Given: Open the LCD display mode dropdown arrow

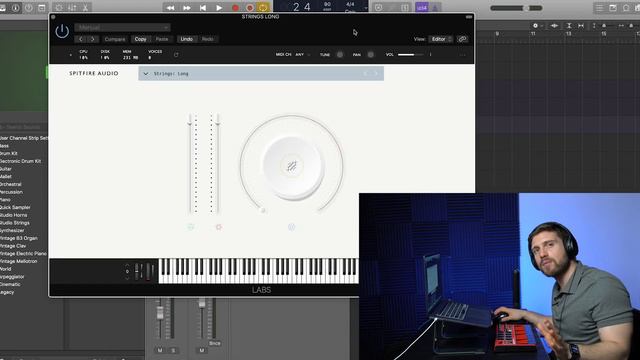Looking at the screenshot, I should (365, 8).
